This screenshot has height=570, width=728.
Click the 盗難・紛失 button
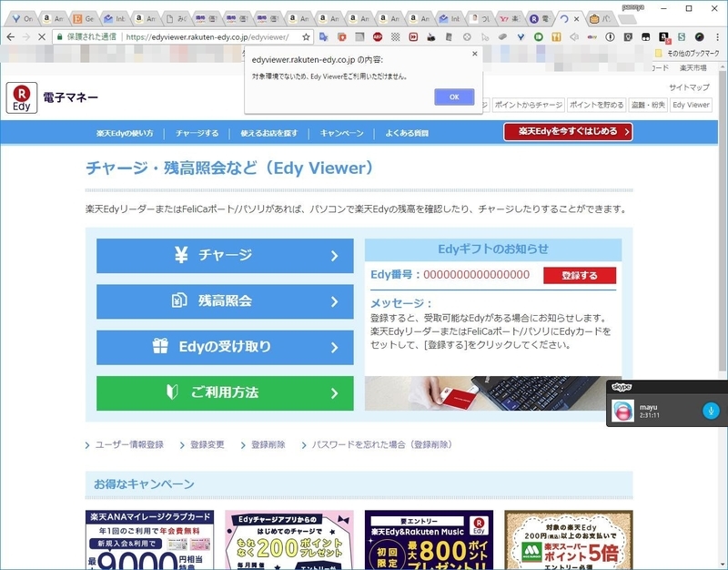click(x=648, y=105)
